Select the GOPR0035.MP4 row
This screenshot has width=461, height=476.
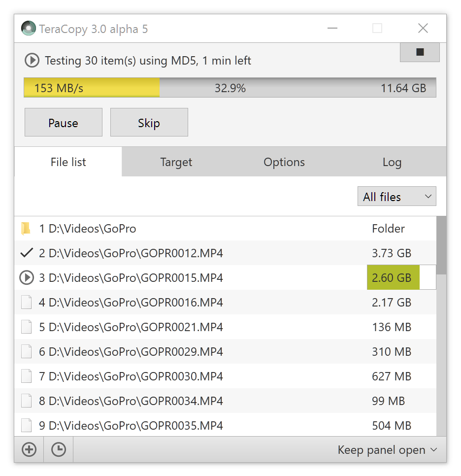point(225,425)
